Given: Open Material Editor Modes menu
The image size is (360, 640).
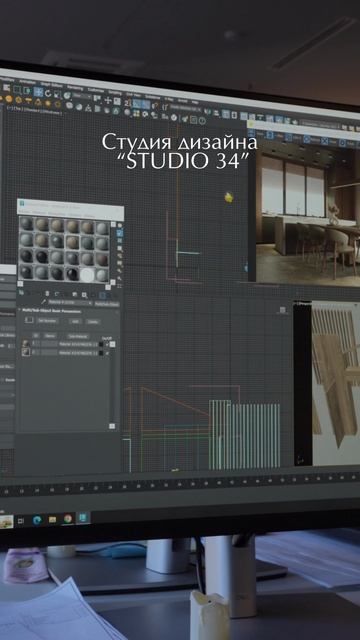Looking at the screenshot, I should (x=24, y=212).
